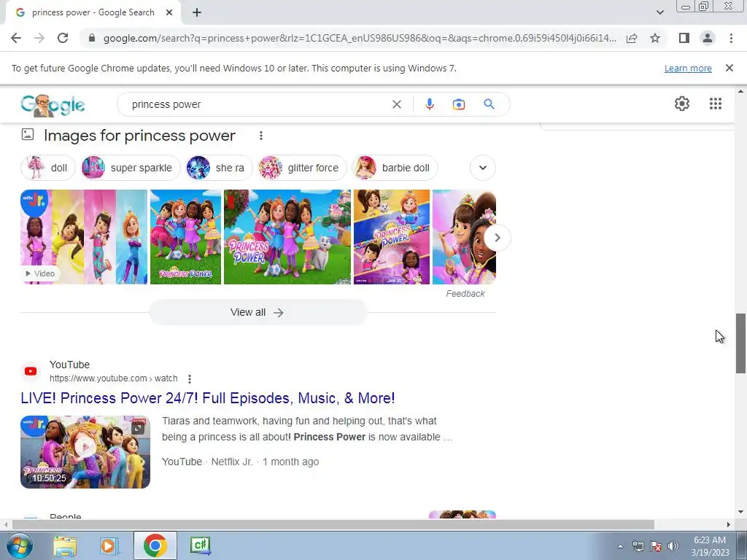Select the super sparkle filter chip

[x=130, y=168]
